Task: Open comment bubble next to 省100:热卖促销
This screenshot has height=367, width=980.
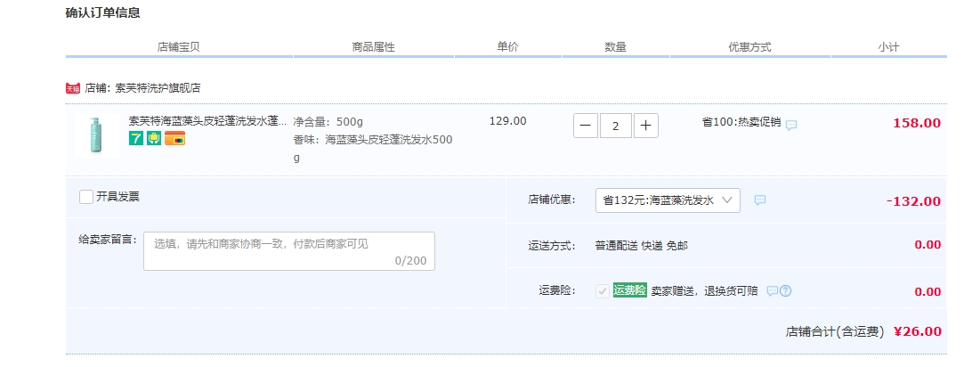Action: [791, 125]
